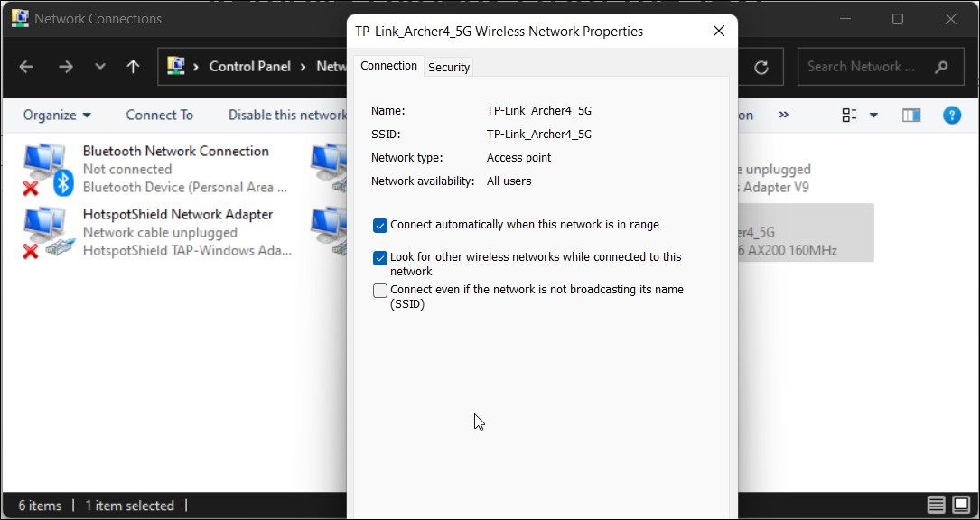Click Disable this network device
Screen dimensions: 980x520
coord(287,115)
